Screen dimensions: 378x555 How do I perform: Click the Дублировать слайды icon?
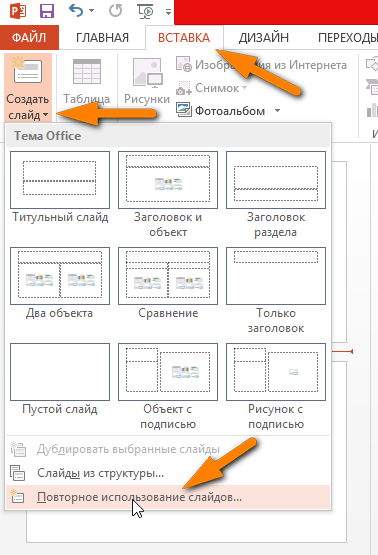[x=18, y=449]
